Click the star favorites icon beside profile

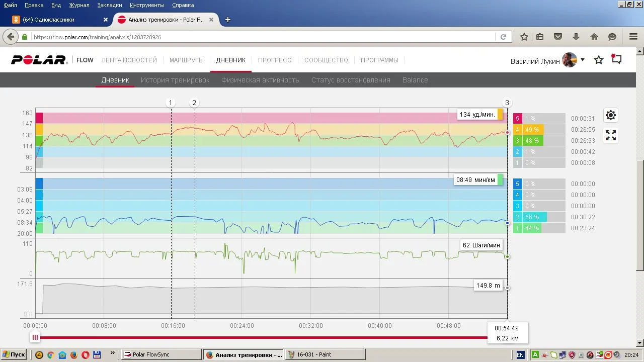pos(598,60)
